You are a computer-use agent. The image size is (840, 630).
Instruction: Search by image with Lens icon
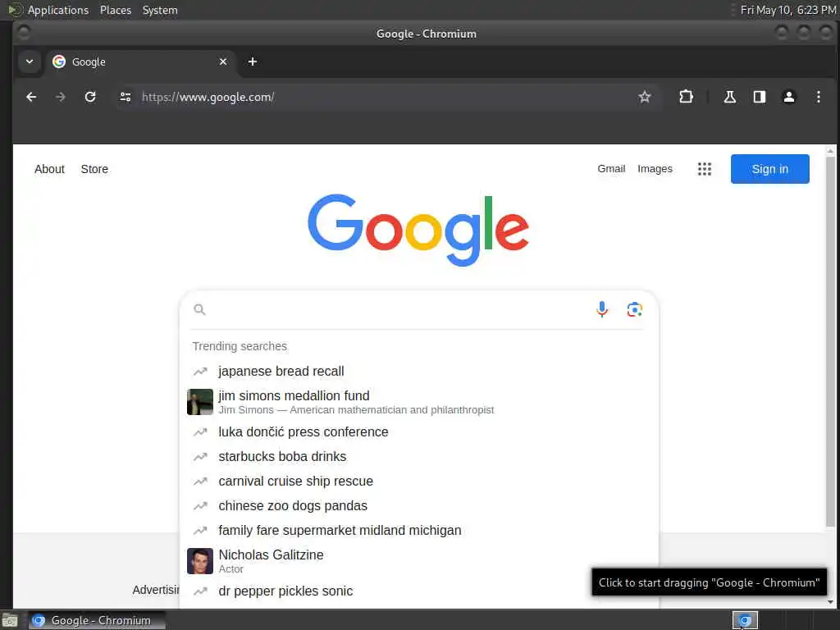634,309
